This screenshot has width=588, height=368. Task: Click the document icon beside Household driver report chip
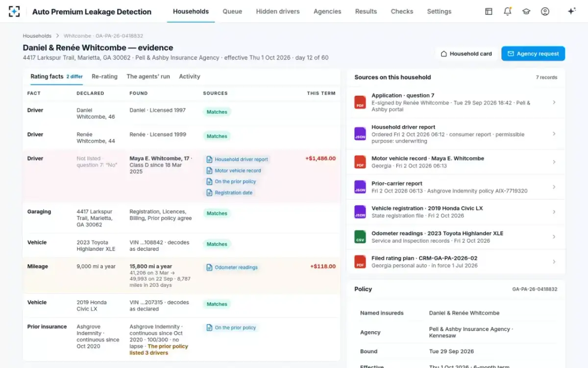[x=210, y=159]
